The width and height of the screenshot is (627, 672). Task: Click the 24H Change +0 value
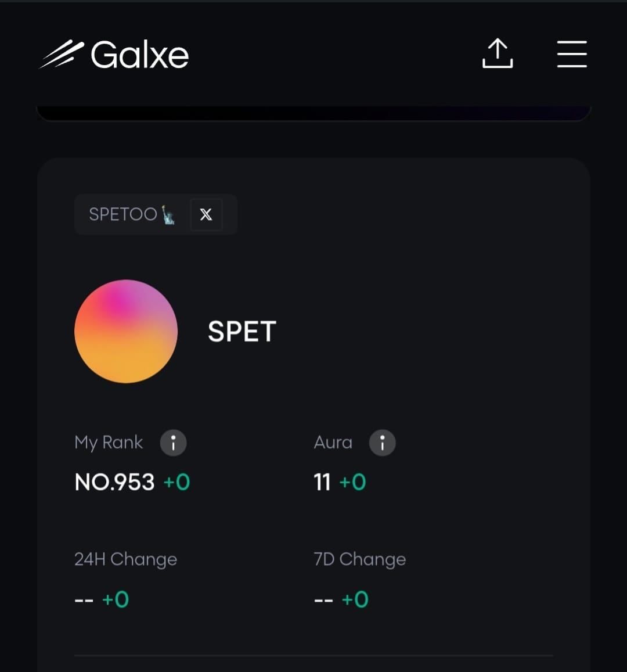coord(115,599)
